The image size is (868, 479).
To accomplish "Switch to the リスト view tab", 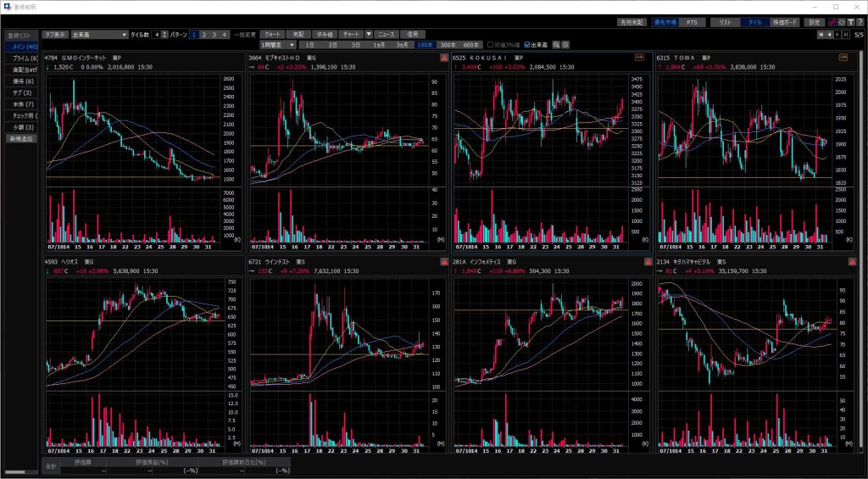I will coord(725,22).
